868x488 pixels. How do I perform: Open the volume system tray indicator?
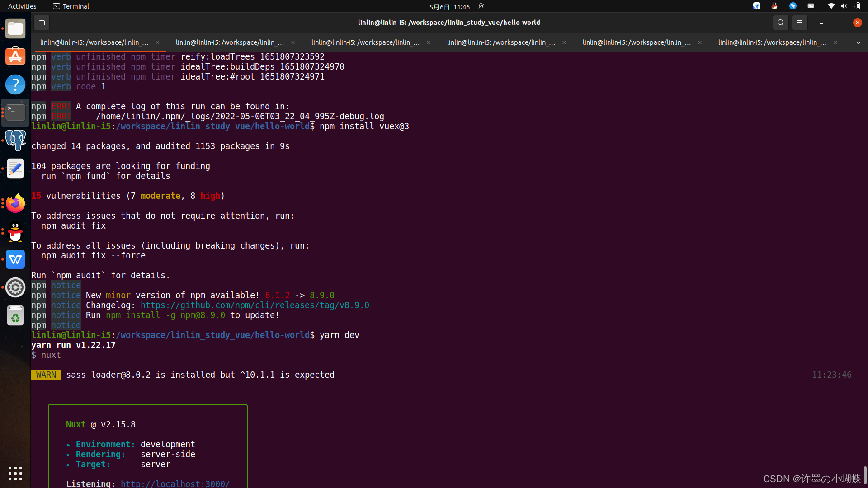pyautogui.click(x=844, y=6)
